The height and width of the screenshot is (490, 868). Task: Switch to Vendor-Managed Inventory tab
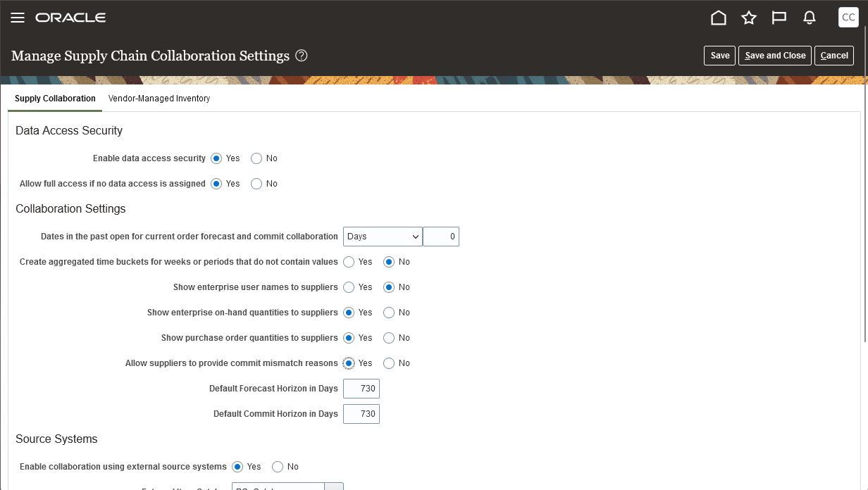pyautogui.click(x=159, y=99)
